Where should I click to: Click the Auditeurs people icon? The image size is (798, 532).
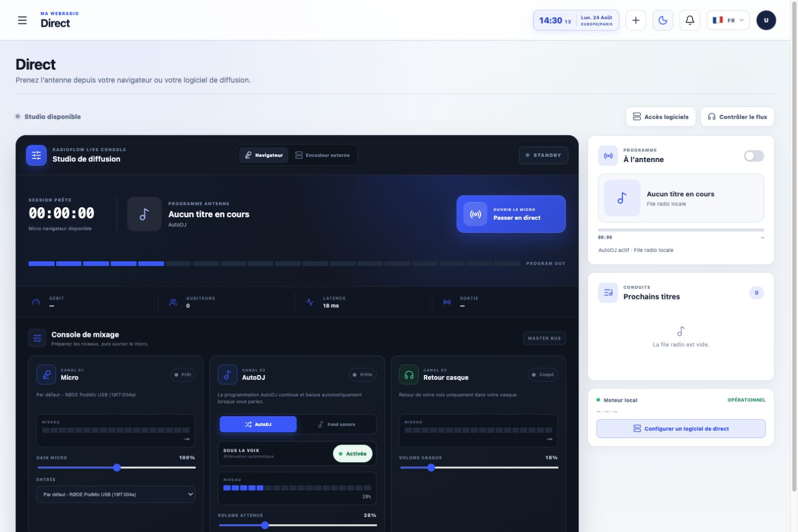click(x=173, y=302)
